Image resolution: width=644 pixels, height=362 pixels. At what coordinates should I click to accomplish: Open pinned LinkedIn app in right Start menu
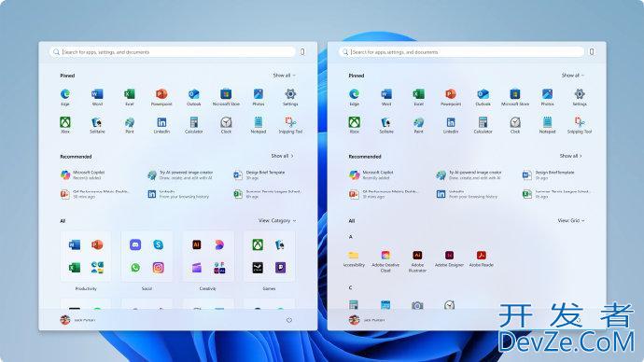click(x=451, y=125)
